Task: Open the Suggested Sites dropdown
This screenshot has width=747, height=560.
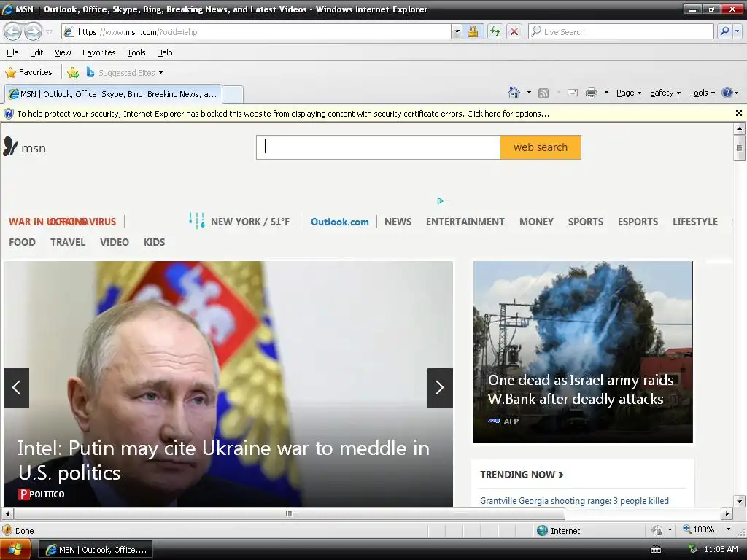Action: (x=125, y=72)
